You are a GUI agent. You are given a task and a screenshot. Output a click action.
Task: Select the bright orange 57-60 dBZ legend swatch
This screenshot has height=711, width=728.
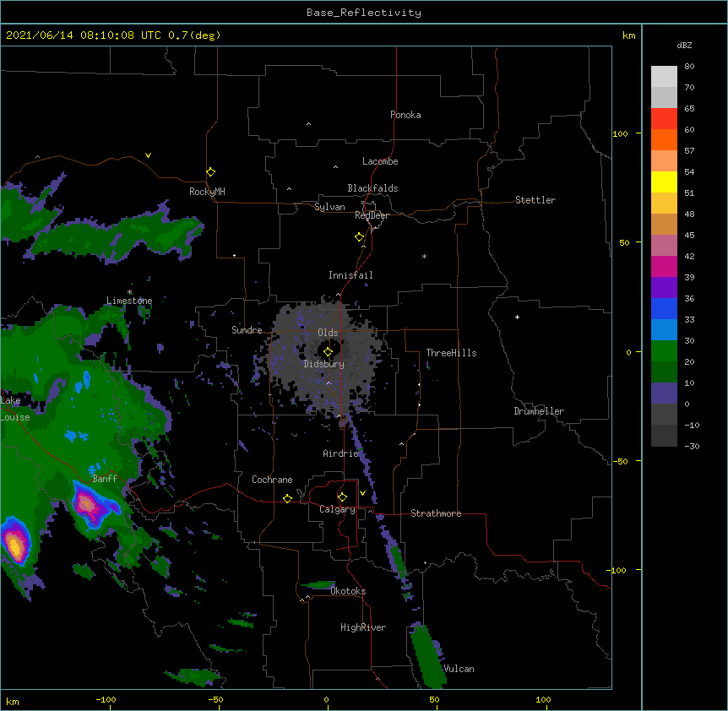[x=664, y=139]
